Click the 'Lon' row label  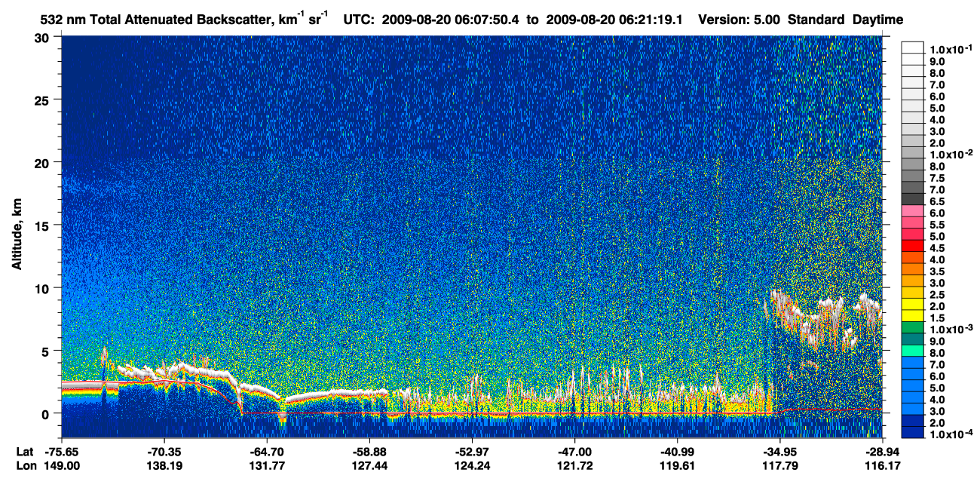[26, 465]
